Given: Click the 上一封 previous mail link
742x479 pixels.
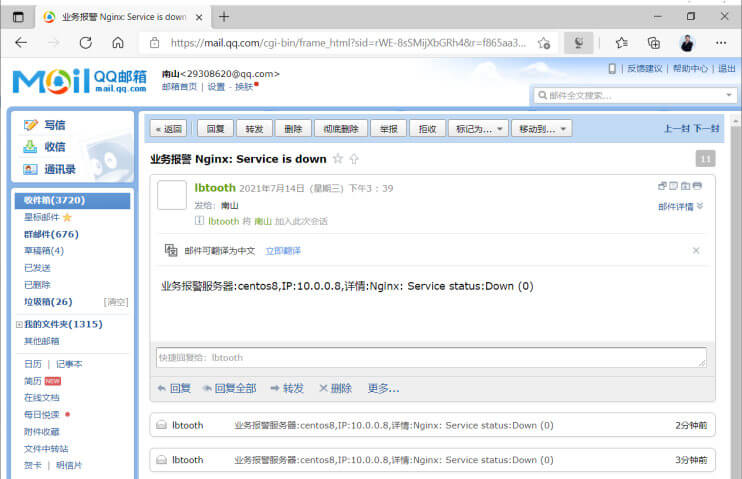Looking at the screenshot, I should pyautogui.click(x=677, y=128).
